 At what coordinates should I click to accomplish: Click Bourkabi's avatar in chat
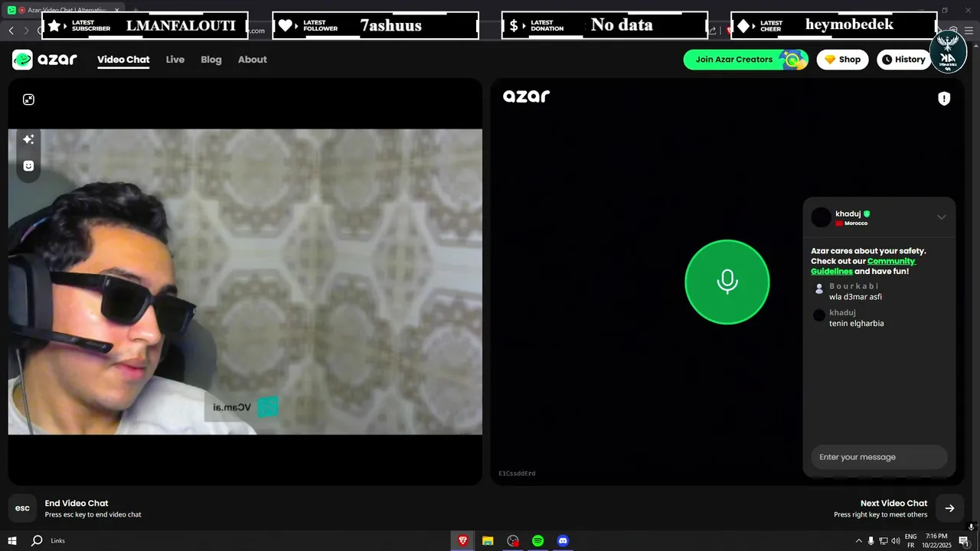[819, 289]
